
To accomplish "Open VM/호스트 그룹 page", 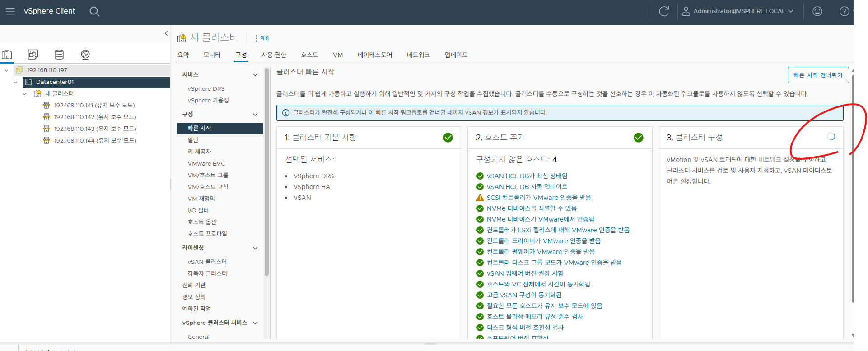I will (x=208, y=175).
